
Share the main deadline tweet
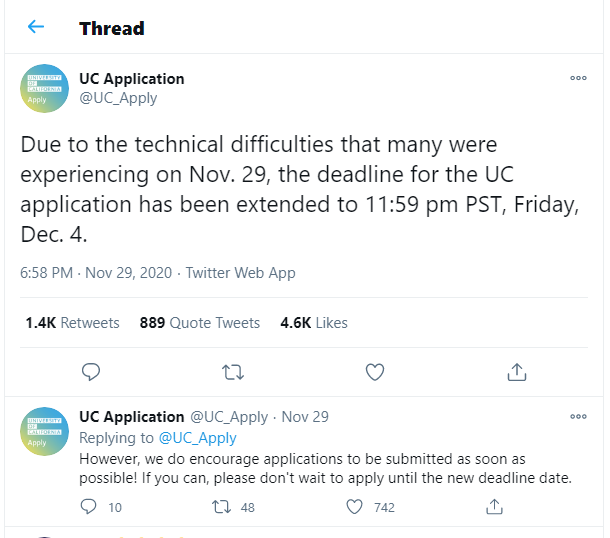[517, 372]
